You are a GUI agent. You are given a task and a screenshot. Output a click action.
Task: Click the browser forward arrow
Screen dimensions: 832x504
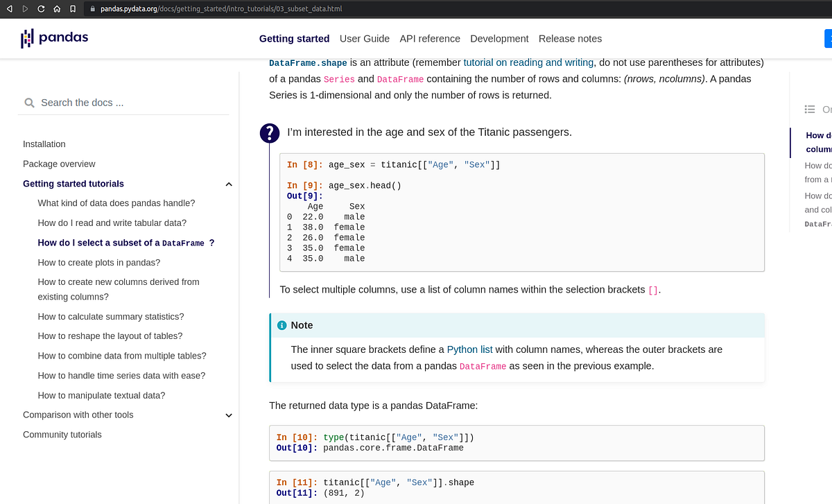click(25, 9)
